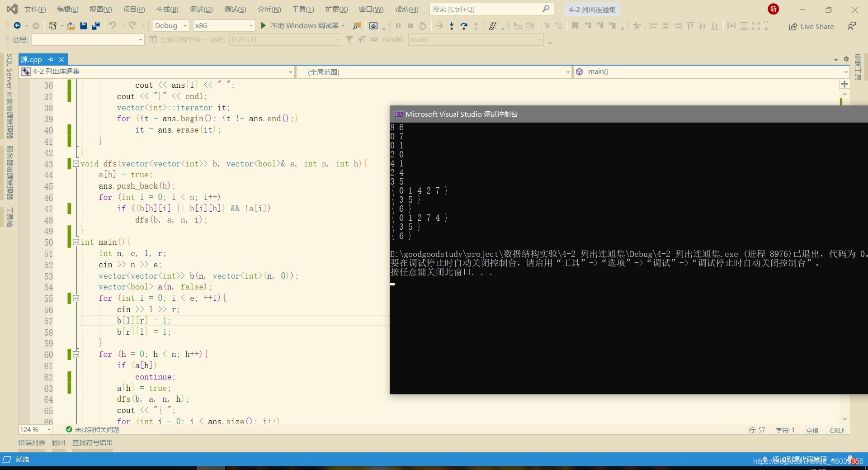This screenshot has width=868, height=470.
Task: Collapse the dfs function at line 43
Action: [76, 164]
